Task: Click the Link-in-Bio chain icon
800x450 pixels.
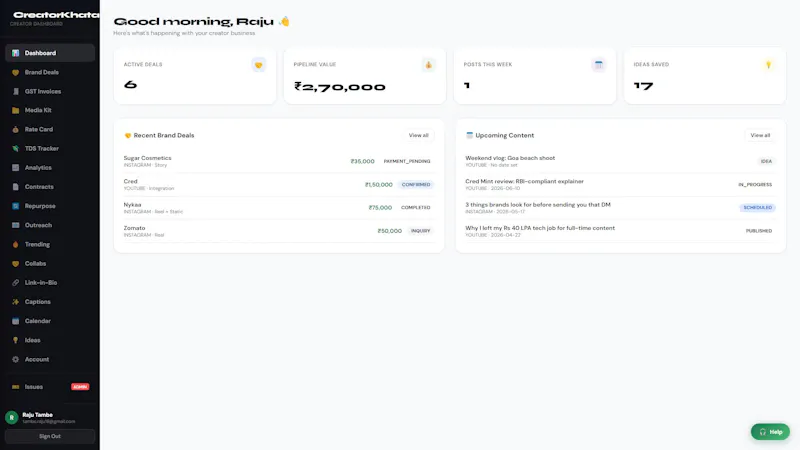Action: click(15, 283)
